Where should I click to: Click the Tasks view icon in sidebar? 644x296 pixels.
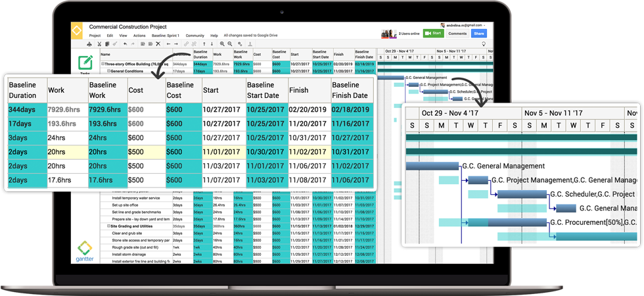(85, 63)
